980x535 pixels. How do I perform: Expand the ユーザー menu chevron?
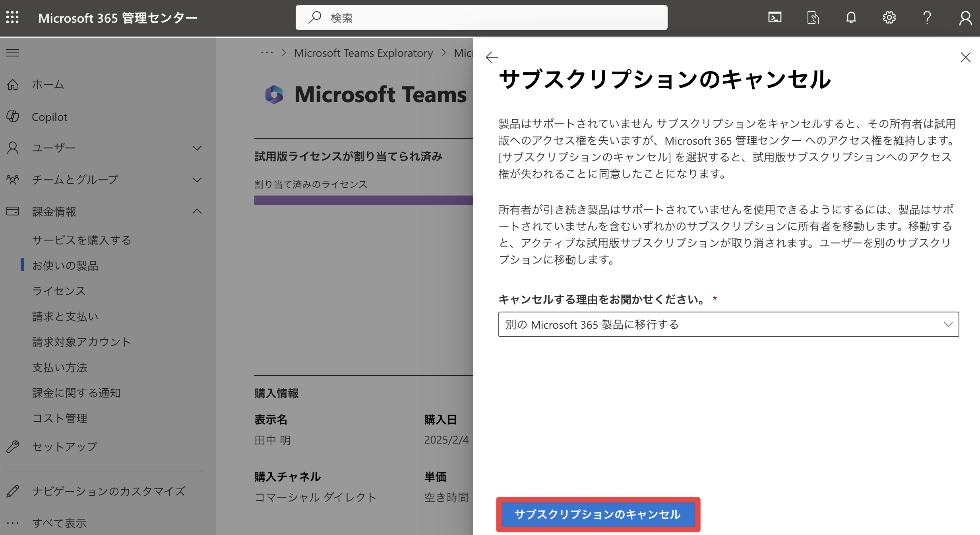(197, 148)
